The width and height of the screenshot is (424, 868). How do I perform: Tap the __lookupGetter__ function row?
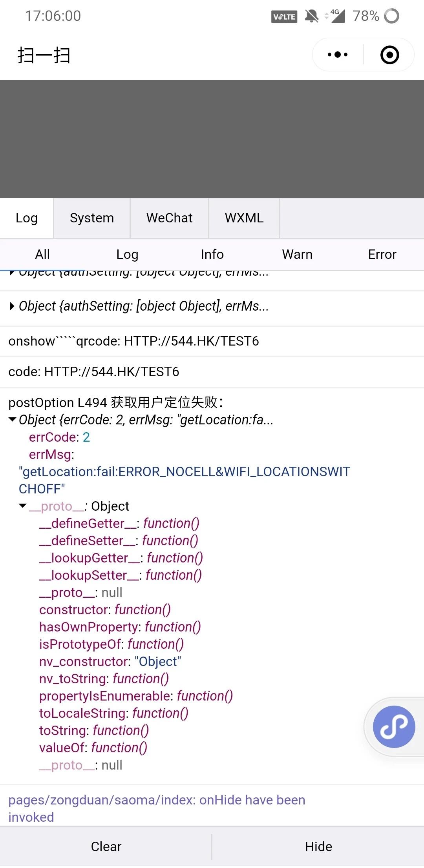(x=121, y=558)
